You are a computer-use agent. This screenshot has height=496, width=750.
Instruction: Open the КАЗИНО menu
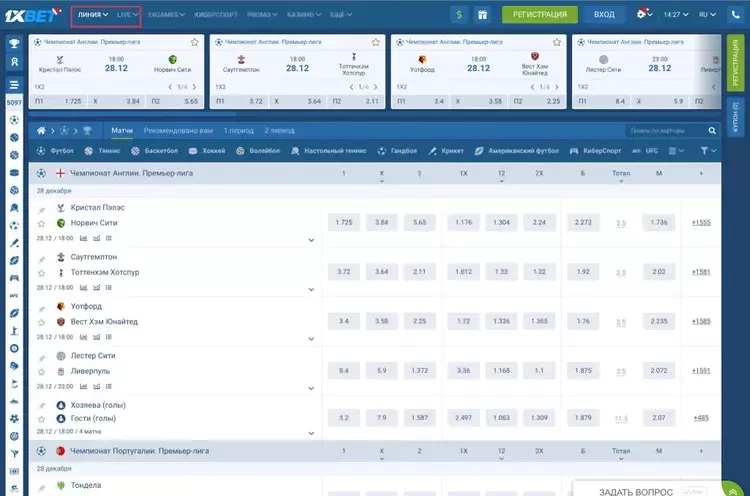(304, 15)
